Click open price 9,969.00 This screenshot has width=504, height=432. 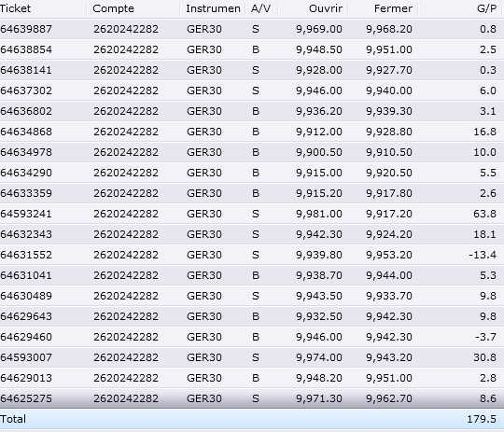click(319, 29)
